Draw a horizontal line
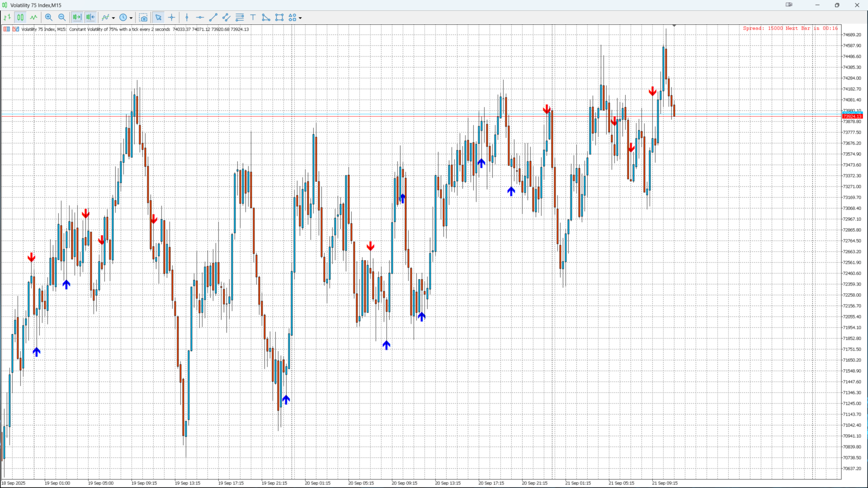Image resolution: width=868 pixels, height=488 pixels. tap(200, 18)
